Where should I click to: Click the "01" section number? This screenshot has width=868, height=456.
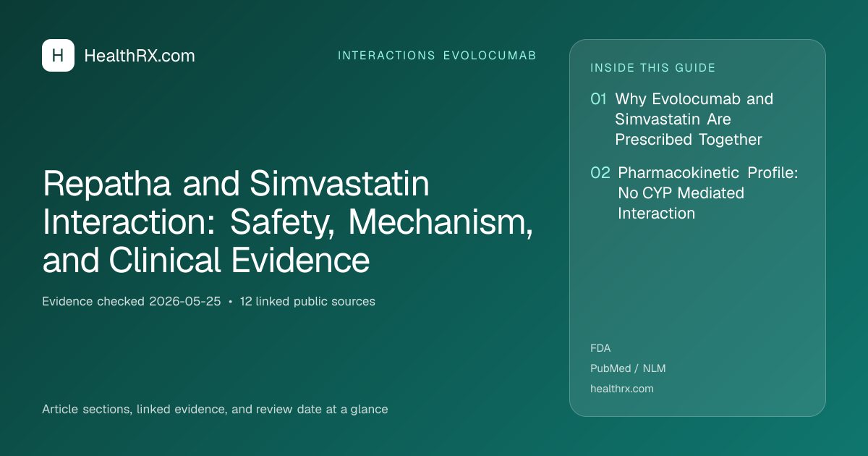click(598, 99)
